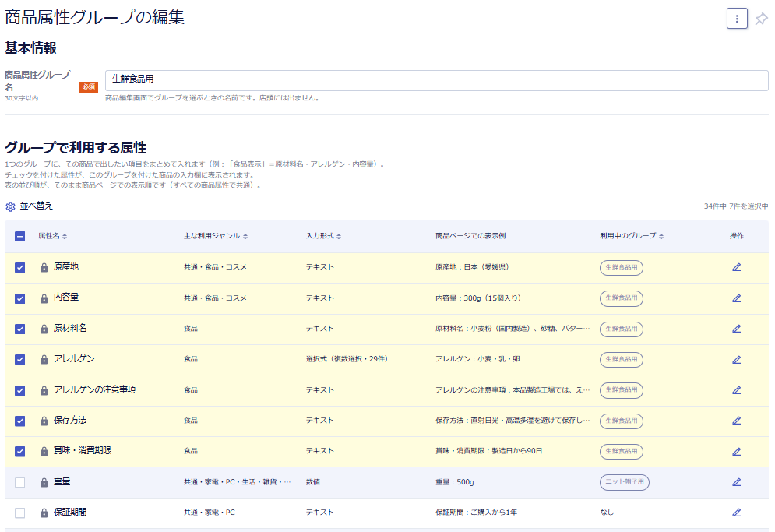The height and width of the screenshot is (532, 775).
Task: Click the なし cell in 保証期間 row
Action: pyautogui.click(x=607, y=513)
